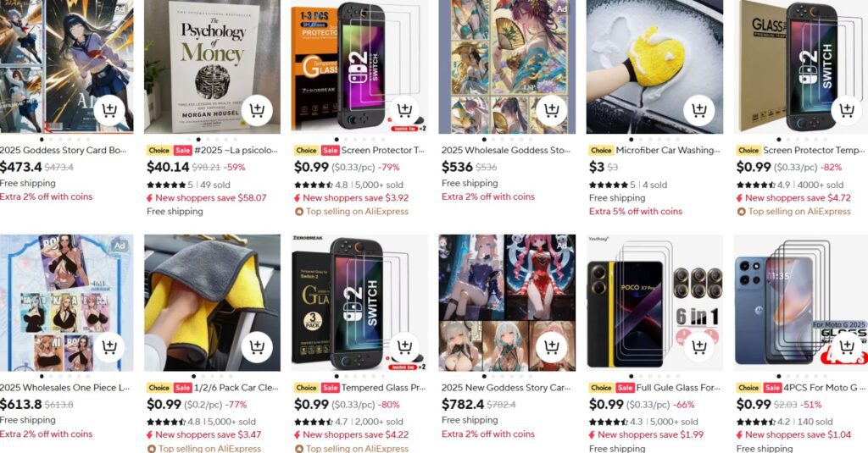
Task: Open 'Full Gule Glass For...' listing title
Action: (x=678, y=388)
